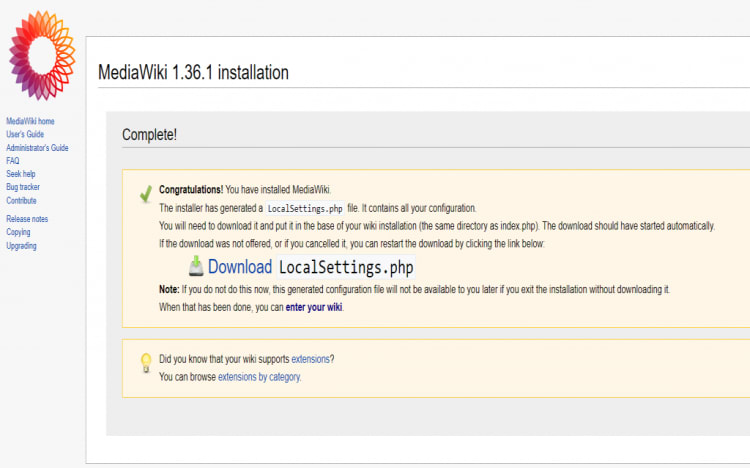Select the Contribute sidebar link
750x468 pixels.
coord(21,201)
